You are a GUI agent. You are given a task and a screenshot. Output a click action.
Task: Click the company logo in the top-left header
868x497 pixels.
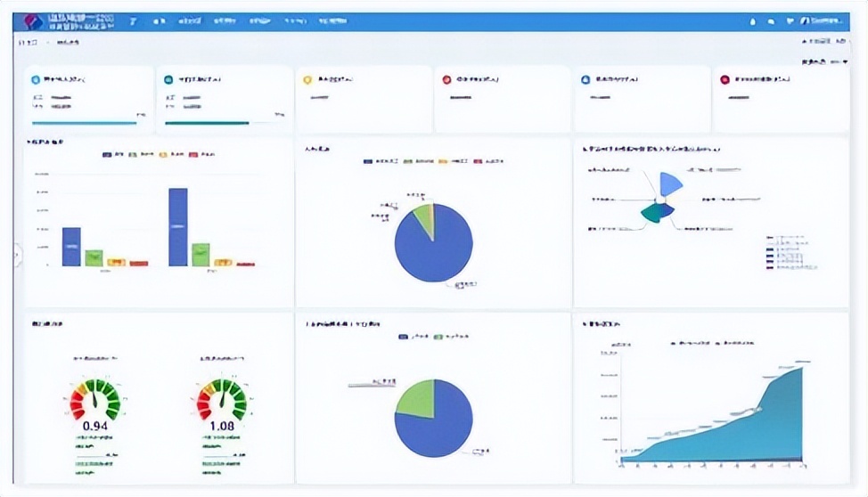pyautogui.click(x=33, y=20)
